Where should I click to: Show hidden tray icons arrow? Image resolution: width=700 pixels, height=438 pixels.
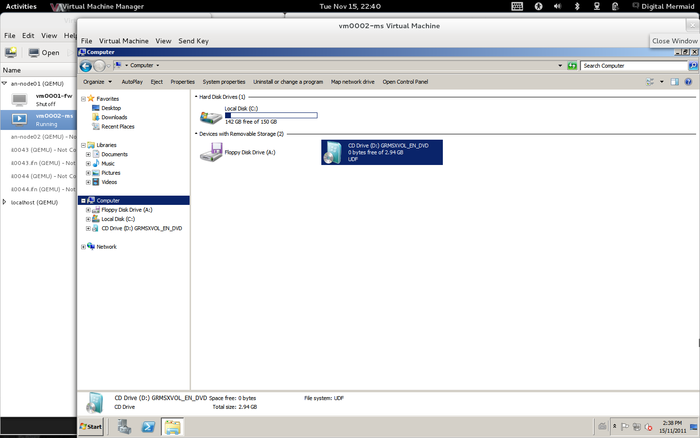point(614,427)
